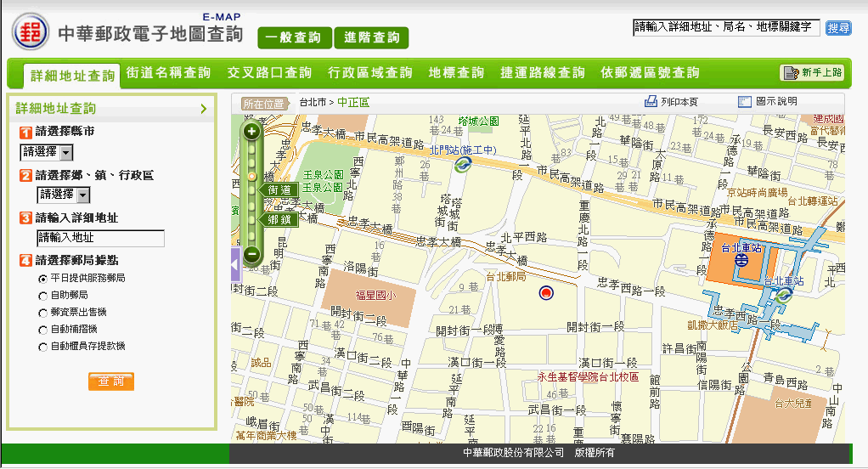Click step 1 orange number icon
868x469 pixels.
click(x=25, y=133)
